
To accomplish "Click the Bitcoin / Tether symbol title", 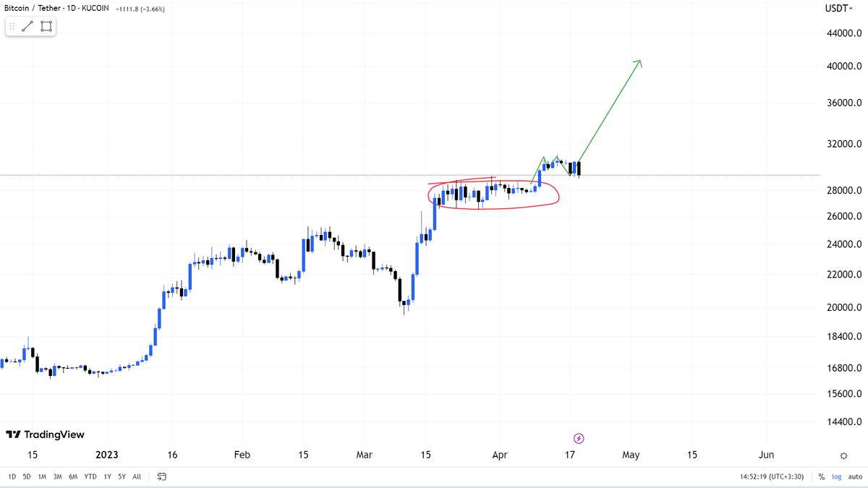I will tap(33, 8).
